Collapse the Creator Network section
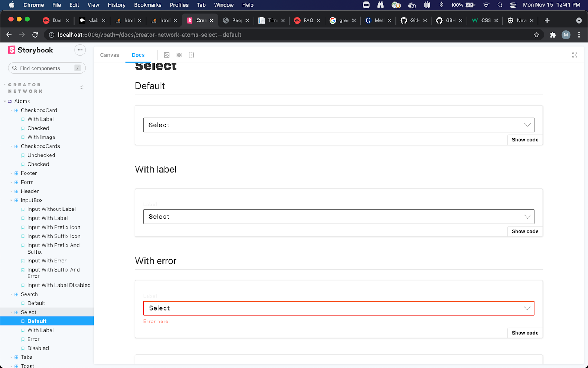 [25, 88]
